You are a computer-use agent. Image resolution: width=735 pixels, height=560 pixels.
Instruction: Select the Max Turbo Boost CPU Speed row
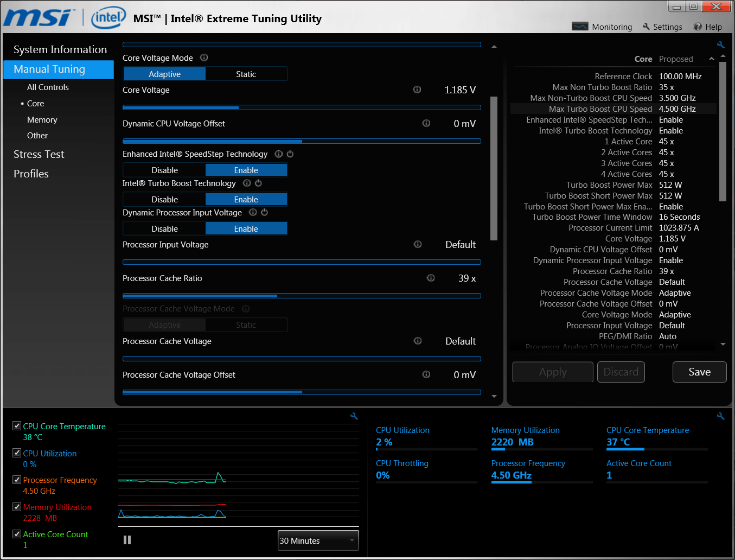coord(613,109)
